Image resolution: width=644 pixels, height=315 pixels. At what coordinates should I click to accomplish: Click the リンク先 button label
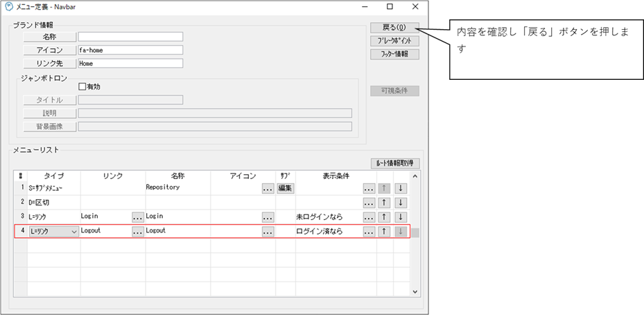click(49, 63)
